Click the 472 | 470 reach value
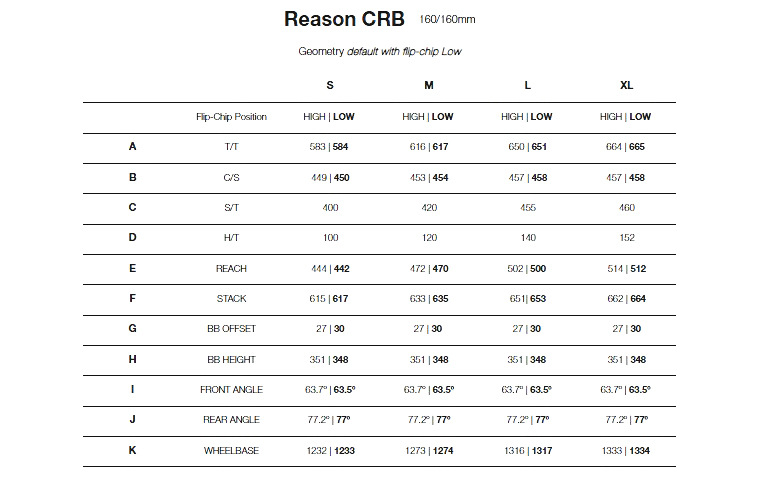The width and height of the screenshot is (760, 480). pos(428,269)
